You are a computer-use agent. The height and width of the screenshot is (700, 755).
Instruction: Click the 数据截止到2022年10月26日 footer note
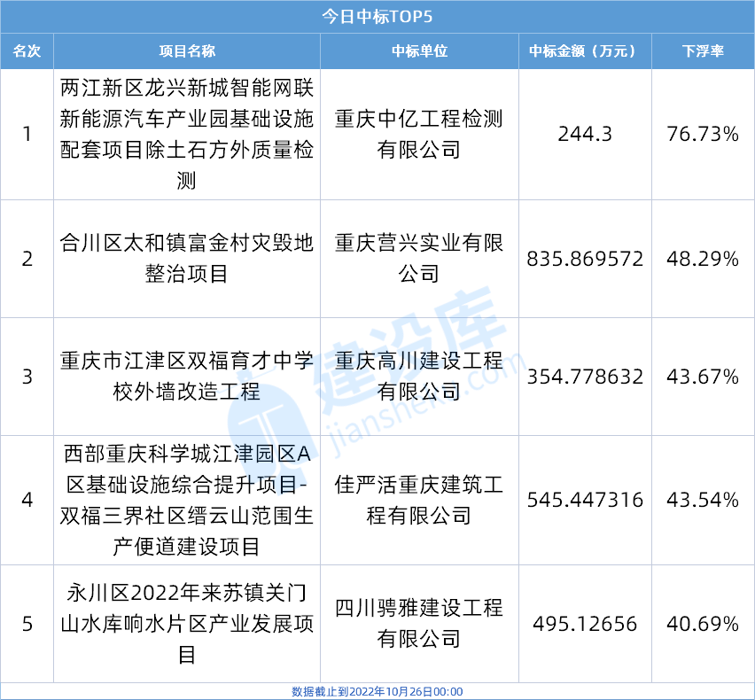point(377,691)
